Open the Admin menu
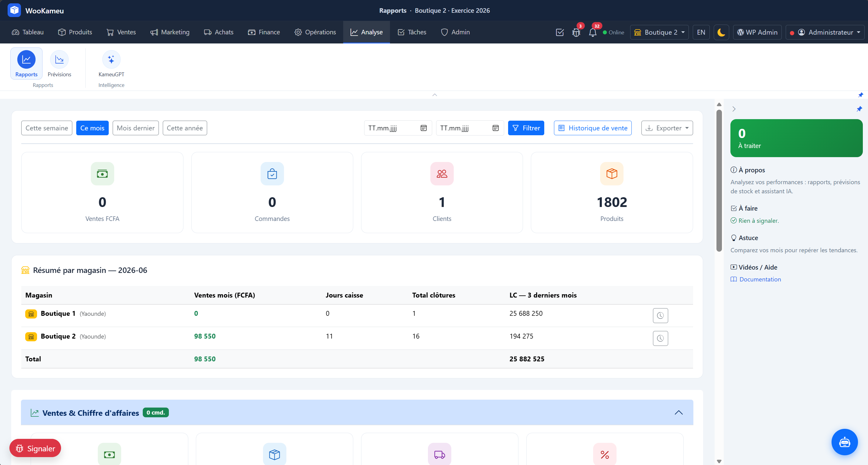This screenshot has width=868, height=465. (455, 33)
